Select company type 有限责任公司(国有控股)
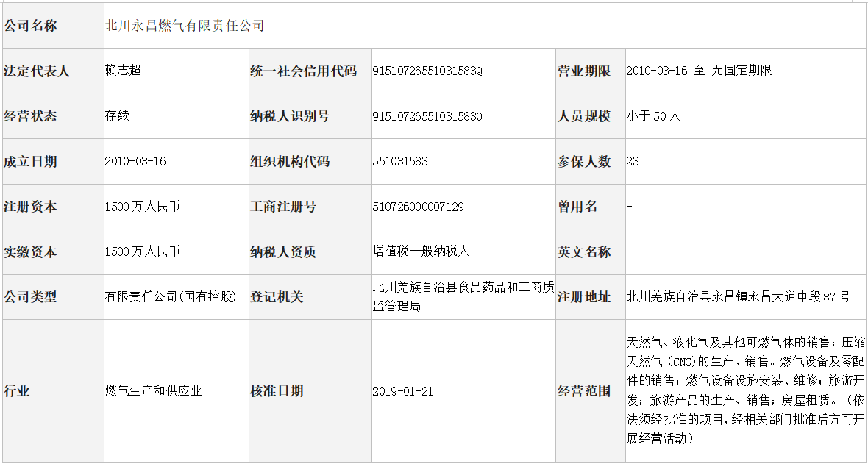This screenshot has height=464, width=868. (171, 297)
